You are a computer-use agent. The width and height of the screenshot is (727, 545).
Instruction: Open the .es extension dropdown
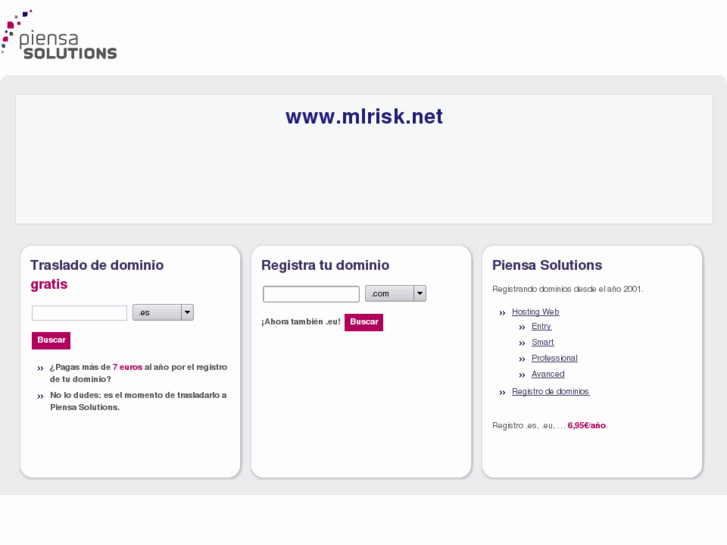(x=163, y=313)
